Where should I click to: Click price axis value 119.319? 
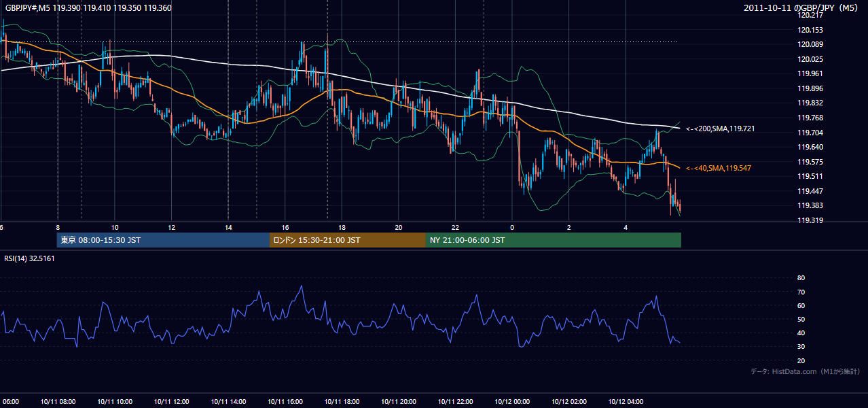point(812,220)
